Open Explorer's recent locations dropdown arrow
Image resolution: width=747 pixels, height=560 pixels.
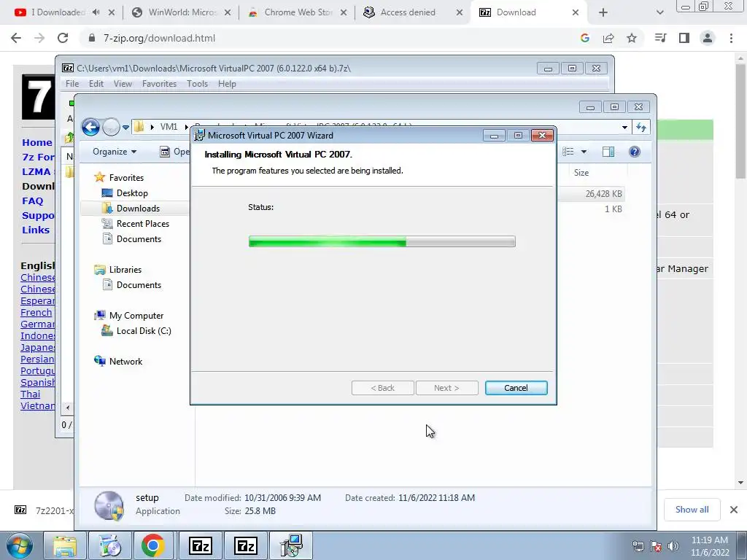click(125, 127)
